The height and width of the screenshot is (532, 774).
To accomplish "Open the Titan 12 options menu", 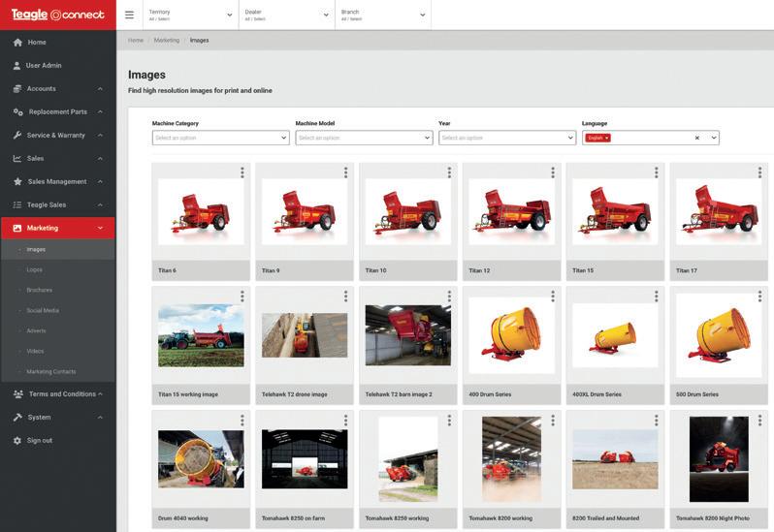I will 553,172.
